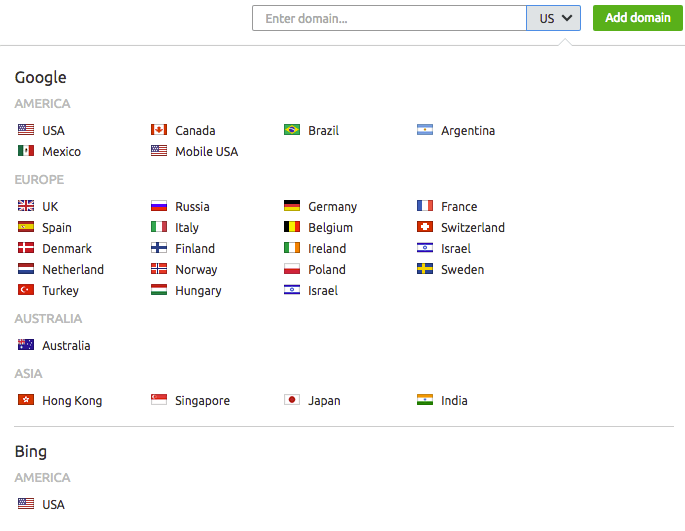Click the Canada flag icon

pyautogui.click(x=159, y=130)
